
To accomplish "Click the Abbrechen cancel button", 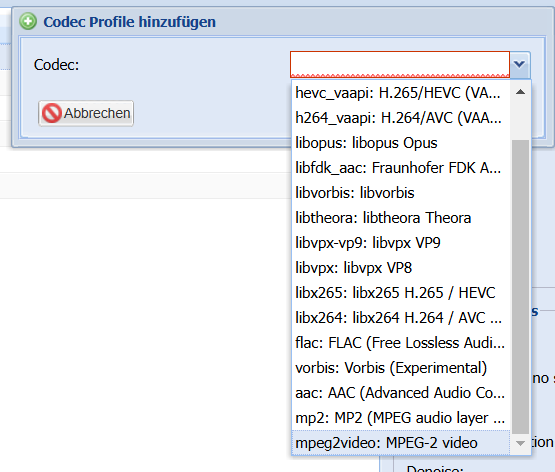I will tap(86, 113).
